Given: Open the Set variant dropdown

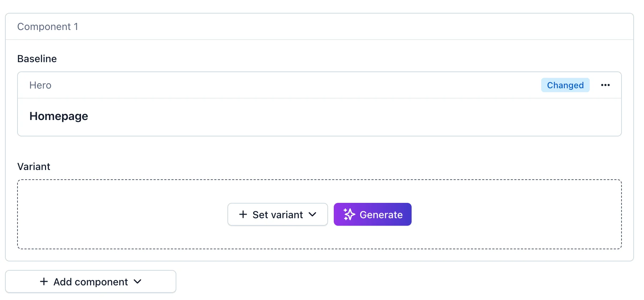Looking at the screenshot, I should (x=278, y=214).
